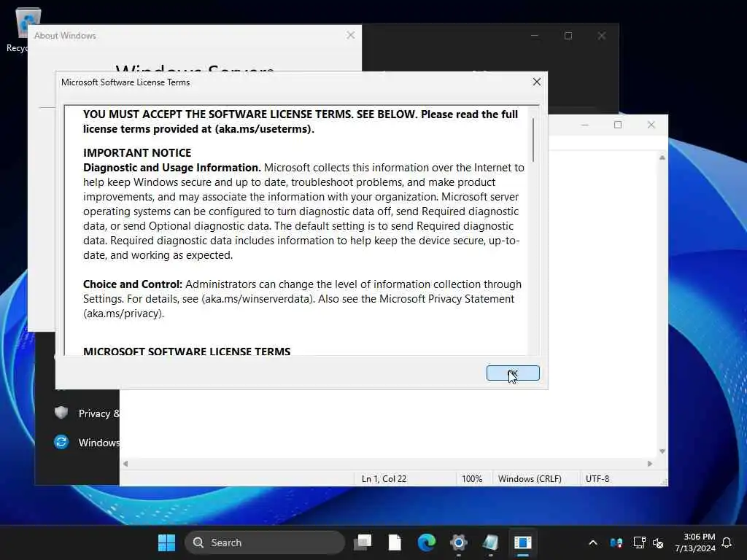Click the monitor display tray icon
Image resolution: width=747 pixels, height=560 pixels.
click(639, 542)
